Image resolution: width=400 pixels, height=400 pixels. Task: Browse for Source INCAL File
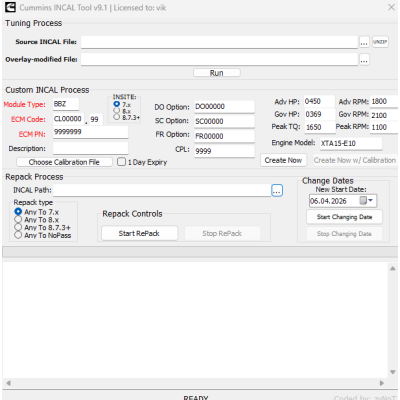coord(364,42)
